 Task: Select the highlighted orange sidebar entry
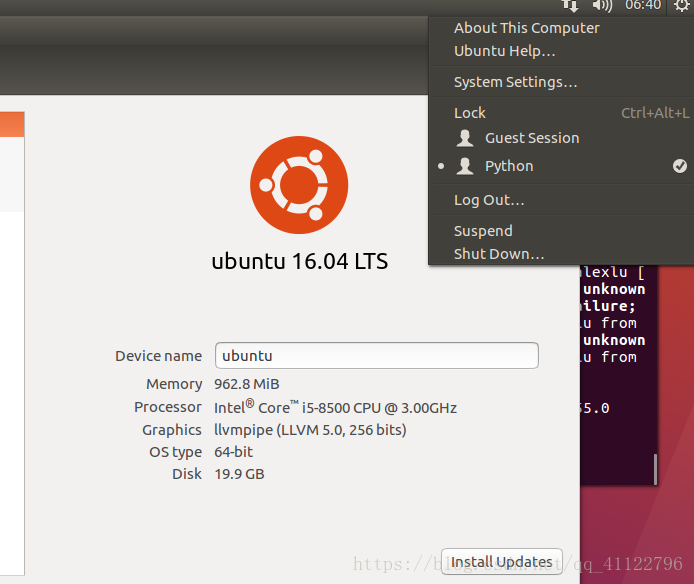point(12,124)
